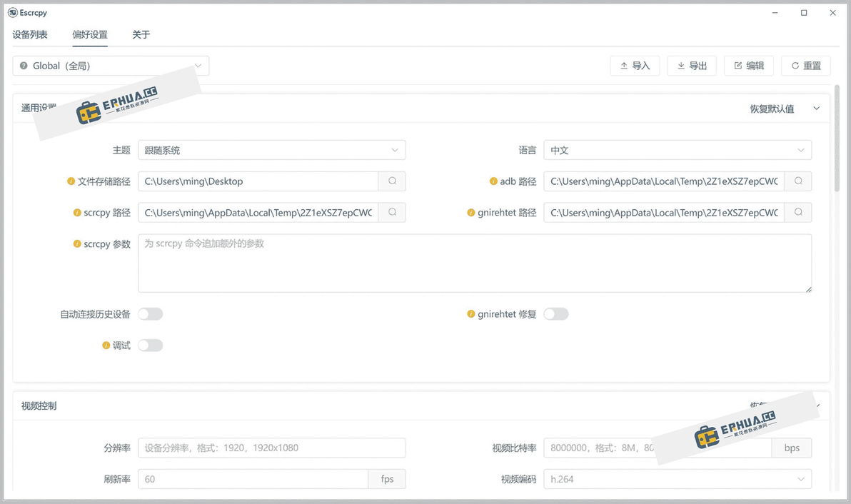The width and height of the screenshot is (851, 504).
Task: Collapse the 通用设置 section with its chevron
Action: click(x=816, y=109)
